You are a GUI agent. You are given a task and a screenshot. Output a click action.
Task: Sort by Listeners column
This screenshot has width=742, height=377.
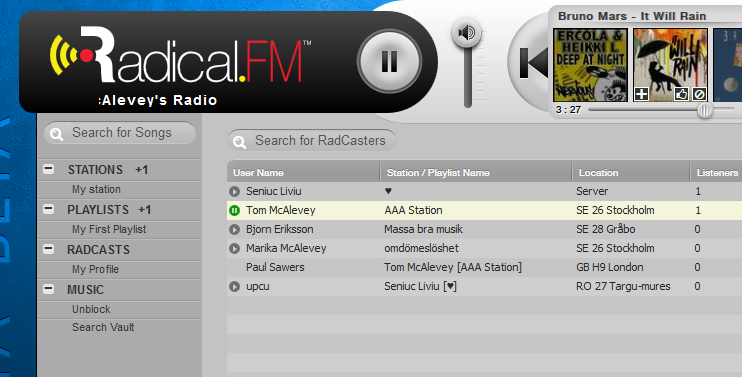tap(716, 173)
